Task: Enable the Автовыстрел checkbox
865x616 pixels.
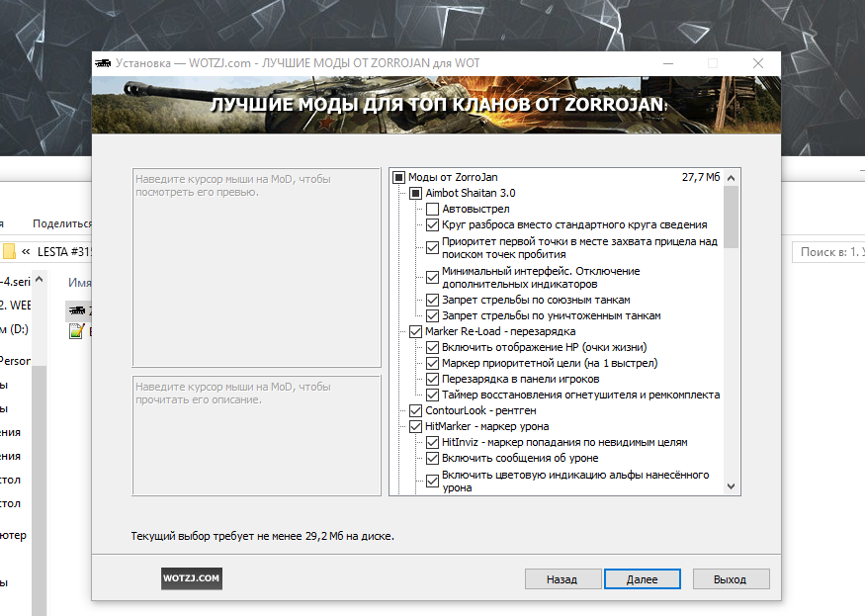Action: tap(433, 209)
